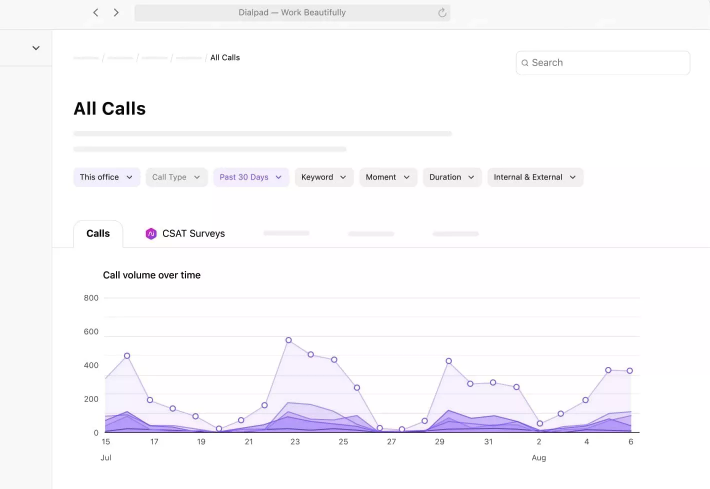This screenshot has height=489, width=710.
Task: Click the Call volume over time title
Action: [152, 275]
